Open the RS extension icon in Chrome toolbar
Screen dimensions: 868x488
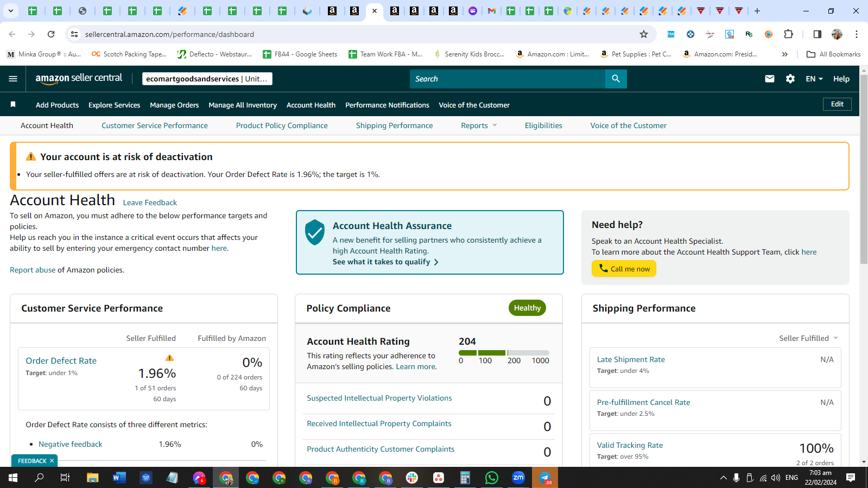[749, 34]
